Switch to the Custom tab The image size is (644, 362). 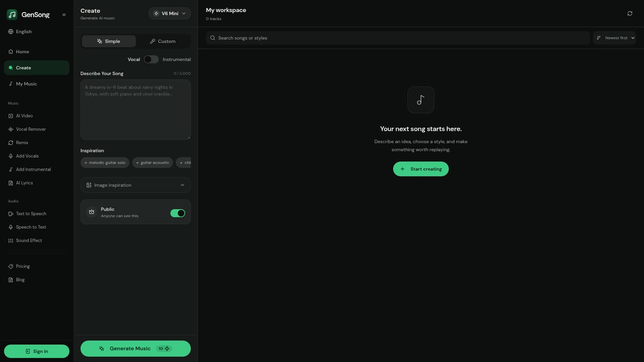coord(163,41)
